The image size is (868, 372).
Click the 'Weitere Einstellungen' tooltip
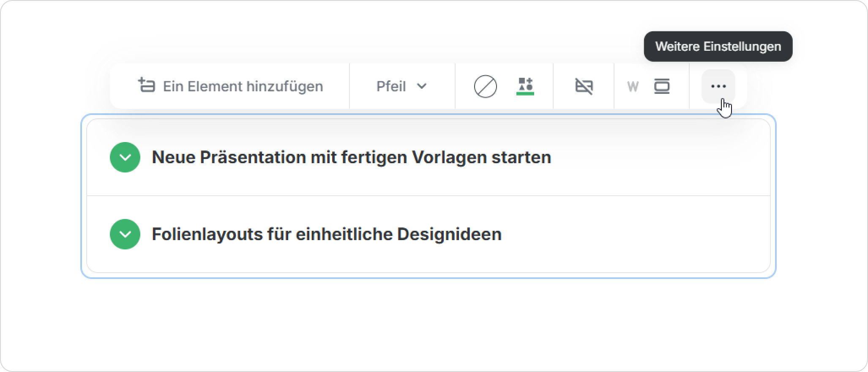tap(718, 46)
